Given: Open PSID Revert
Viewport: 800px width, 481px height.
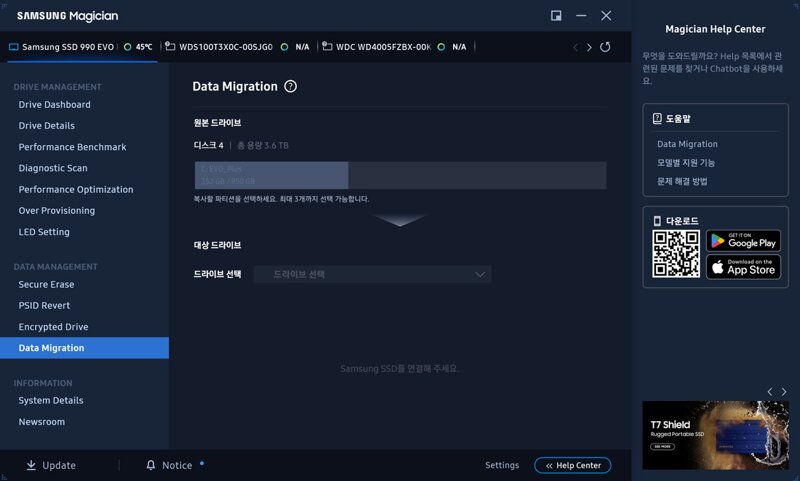Looking at the screenshot, I should 44,306.
